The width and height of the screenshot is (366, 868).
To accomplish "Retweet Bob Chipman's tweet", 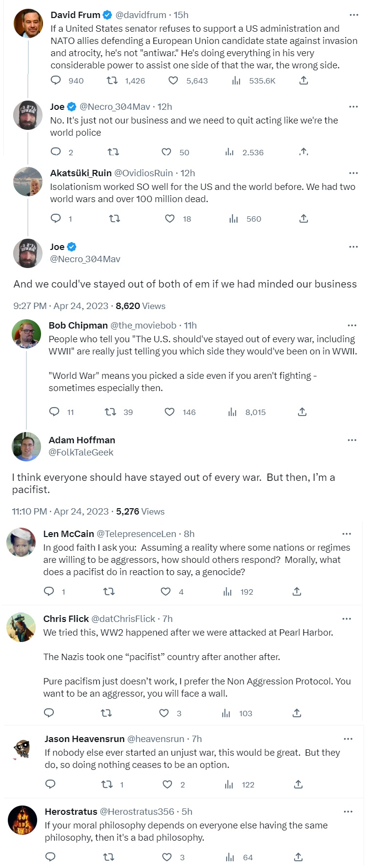I will (110, 412).
